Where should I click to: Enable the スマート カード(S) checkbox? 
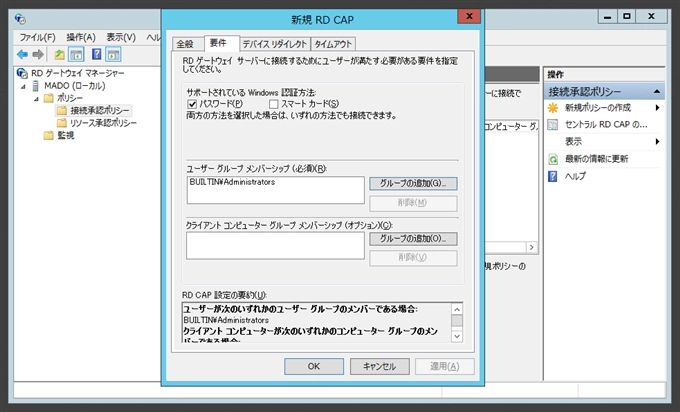[x=273, y=104]
